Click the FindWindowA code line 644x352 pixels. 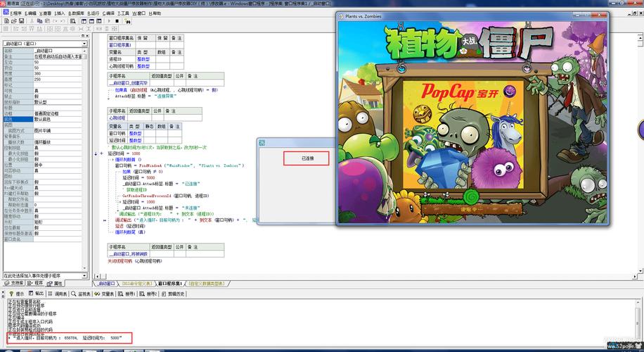click(179, 165)
